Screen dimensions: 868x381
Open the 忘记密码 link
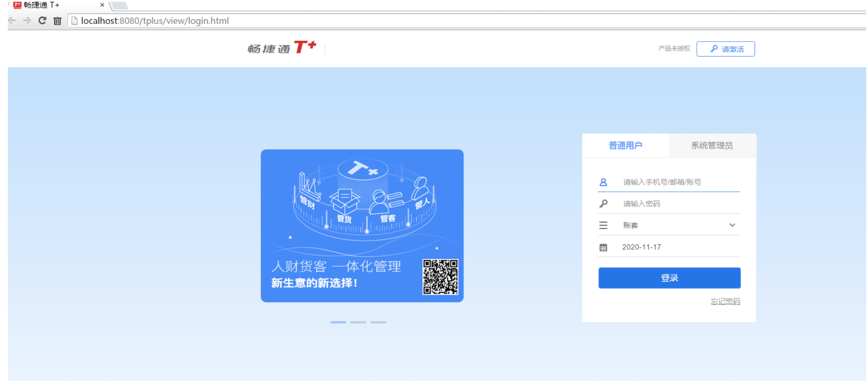[725, 301]
